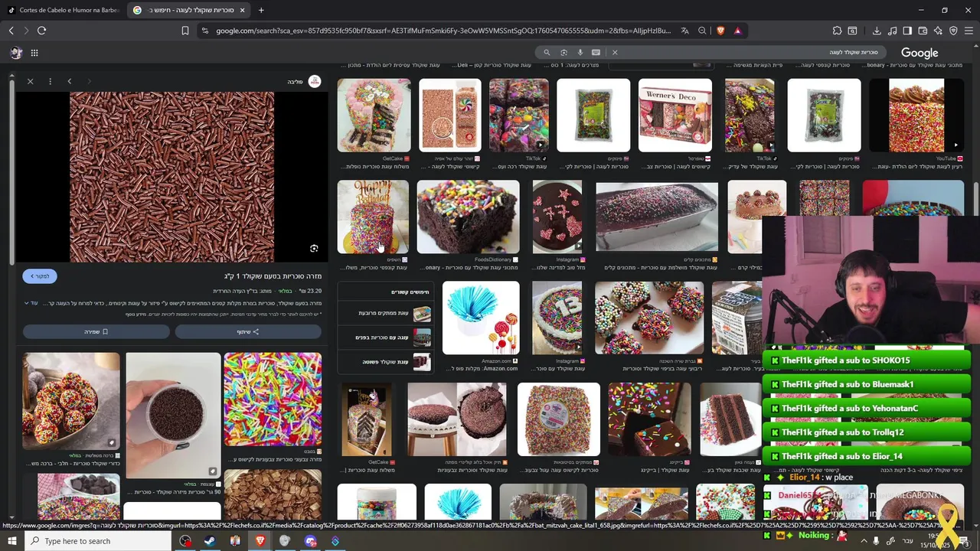Viewport: 980px width, 551px height.
Task: Close the image preview panel
Action: (x=30, y=81)
